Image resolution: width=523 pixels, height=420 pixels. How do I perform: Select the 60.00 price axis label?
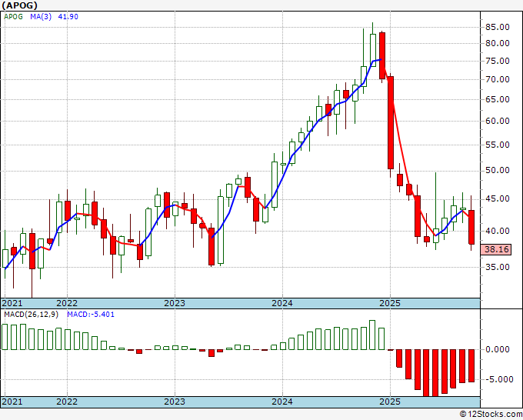pos(498,121)
